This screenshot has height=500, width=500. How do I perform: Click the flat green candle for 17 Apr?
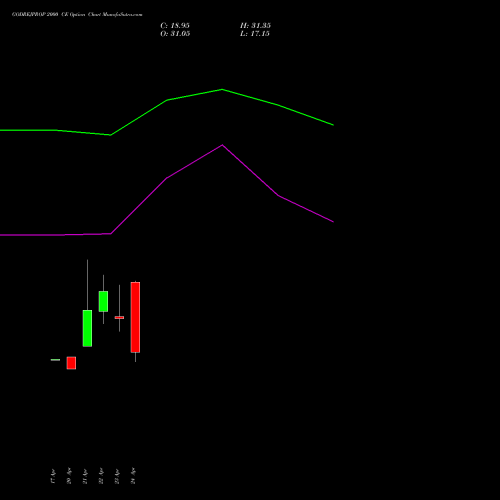(55, 360)
